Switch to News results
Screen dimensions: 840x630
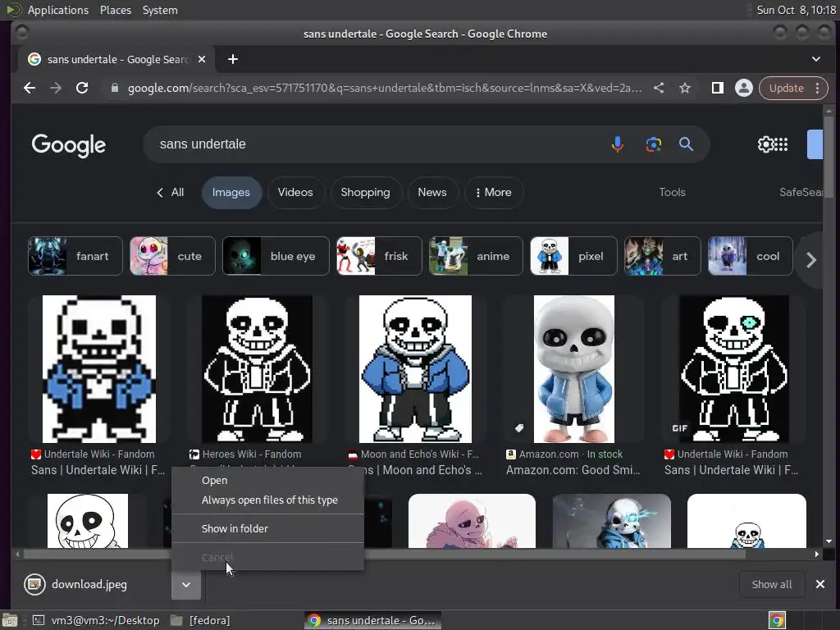pyautogui.click(x=432, y=192)
